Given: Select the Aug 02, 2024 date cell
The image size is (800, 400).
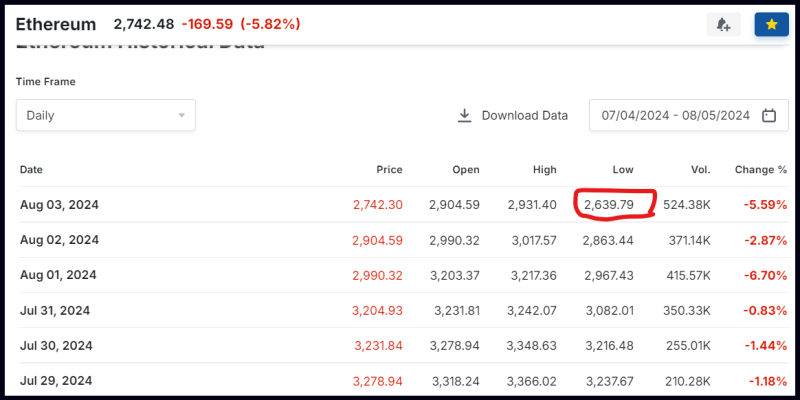Looking at the screenshot, I should pos(59,240).
